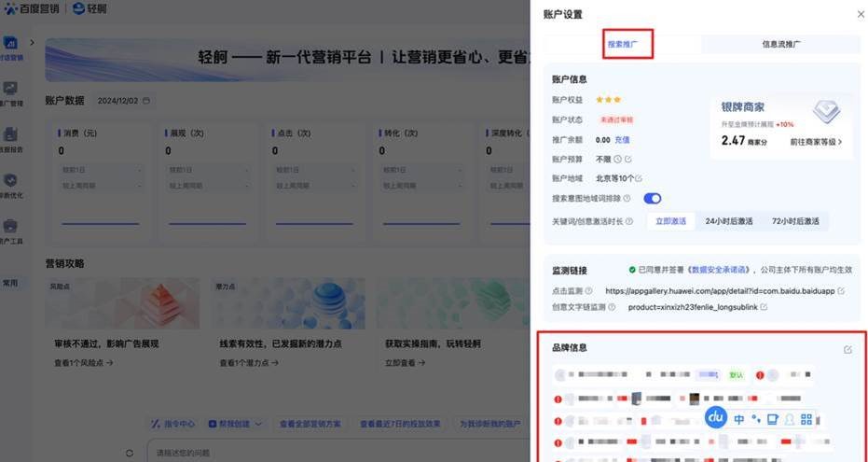Viewport: 868px width, 462px height.
Task: Edit the 点击监测 URL
Action: tap(841, 291)
